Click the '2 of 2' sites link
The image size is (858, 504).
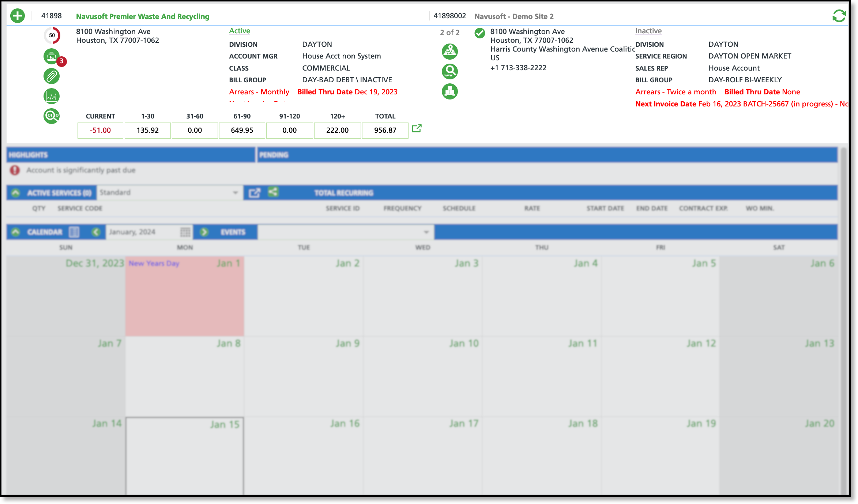(x=449, y=32)
